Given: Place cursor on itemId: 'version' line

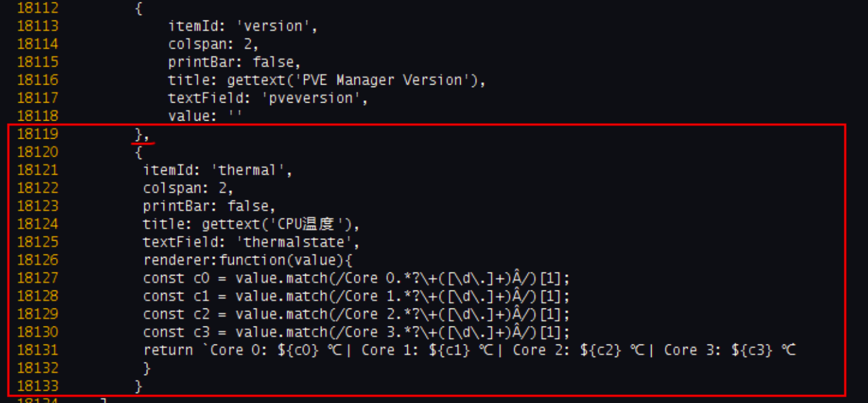Looking at the screenshot, I should coord(243,26).
